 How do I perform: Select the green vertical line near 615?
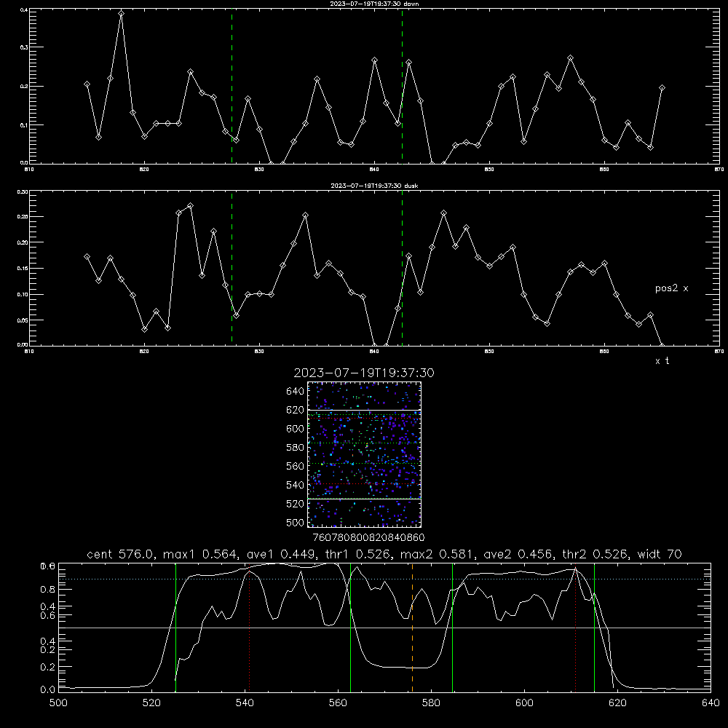click(594, 628)
